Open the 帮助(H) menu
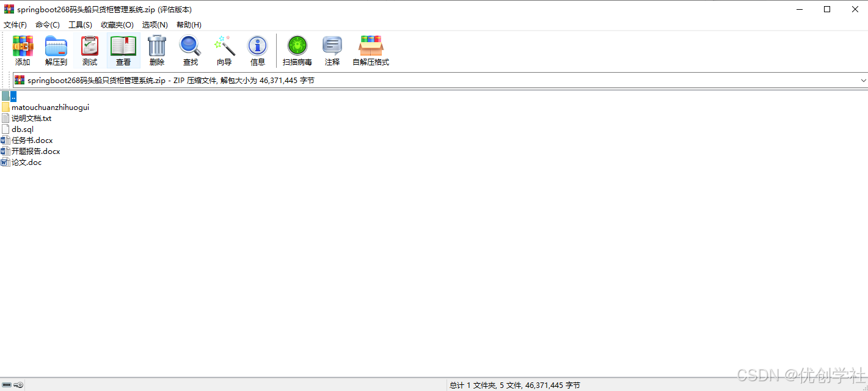This screenshot has width=868, height=391. point(189,25)
